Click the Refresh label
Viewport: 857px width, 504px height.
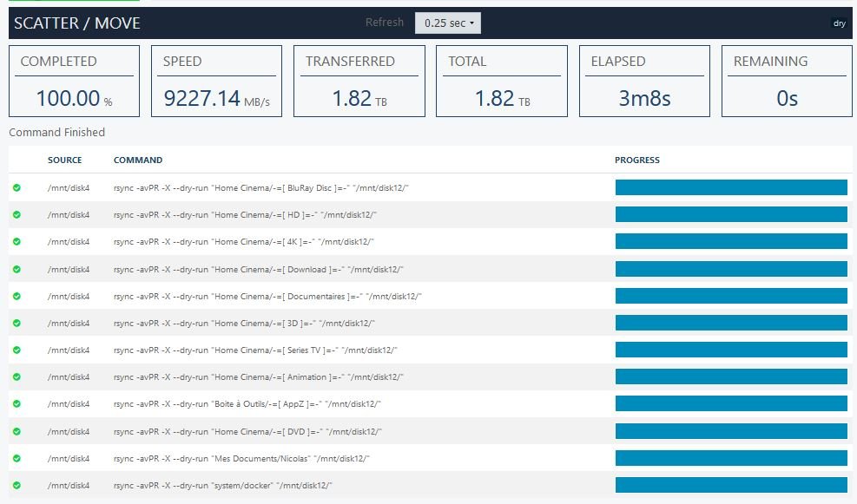click(385, 23)
